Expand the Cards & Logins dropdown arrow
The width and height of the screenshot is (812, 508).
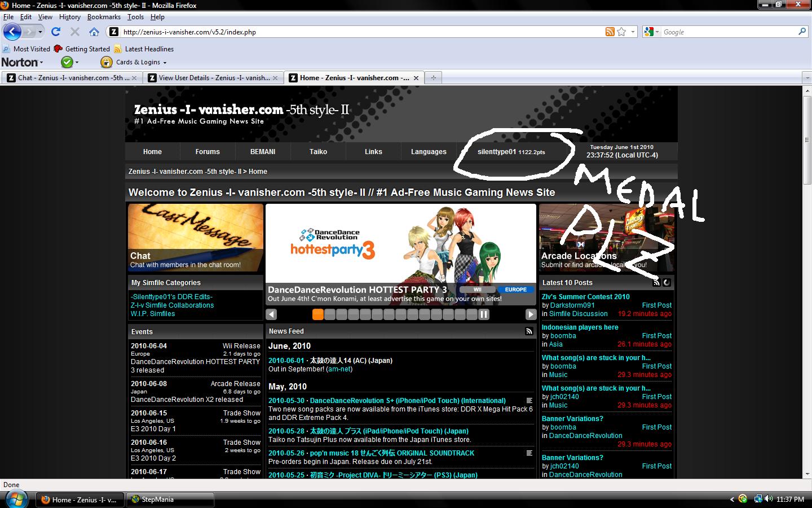(165, 63)
